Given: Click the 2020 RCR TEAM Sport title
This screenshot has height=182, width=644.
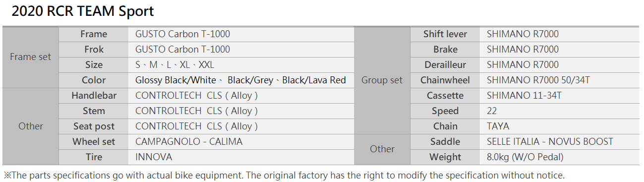Looking at the screenshot, I should click(83, 11).
